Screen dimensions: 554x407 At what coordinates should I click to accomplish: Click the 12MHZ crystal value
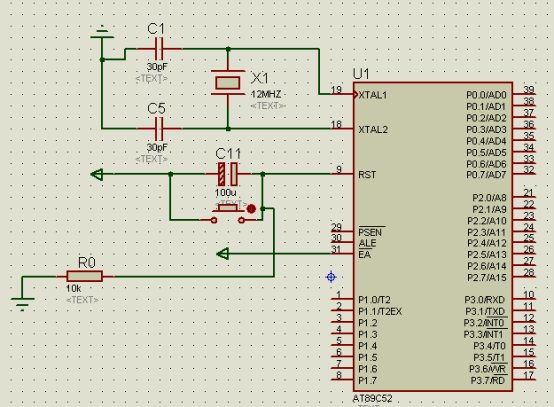(266, 94)
